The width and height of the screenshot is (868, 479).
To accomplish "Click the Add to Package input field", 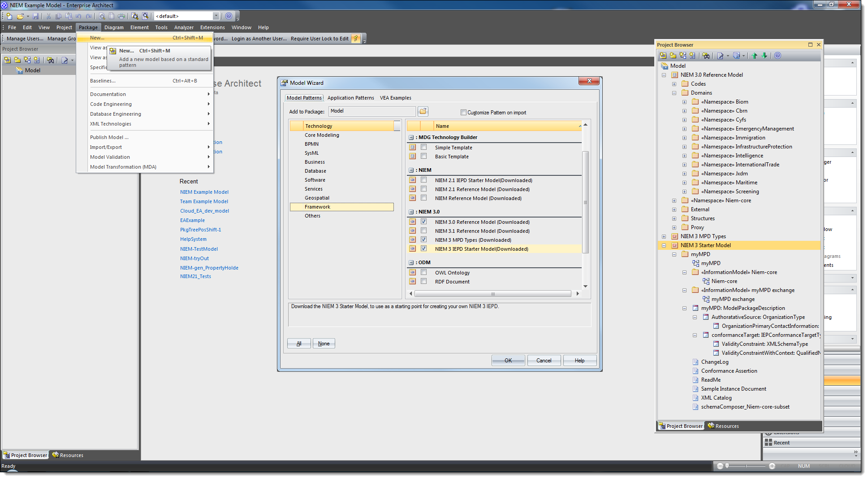I will [371, 111].
